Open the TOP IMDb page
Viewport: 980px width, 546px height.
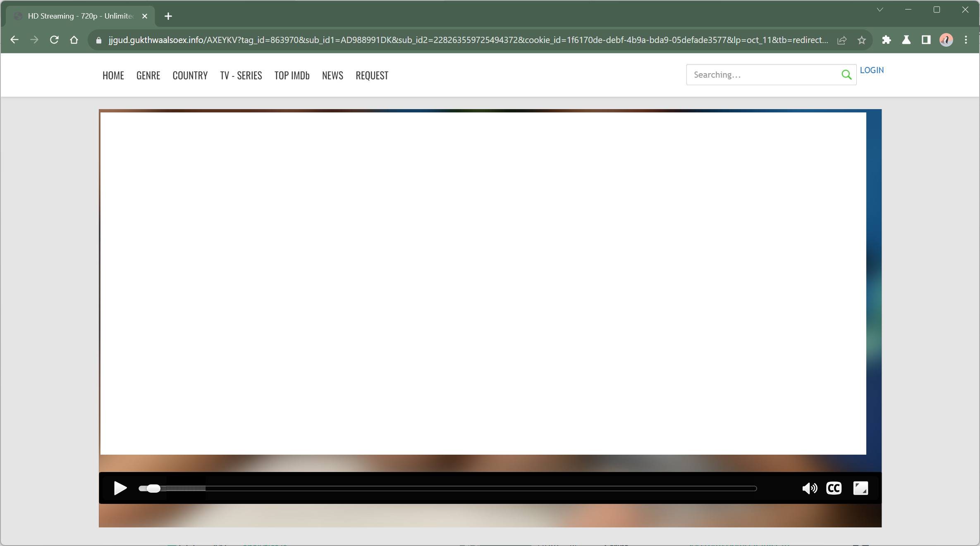tap(292, 75)
